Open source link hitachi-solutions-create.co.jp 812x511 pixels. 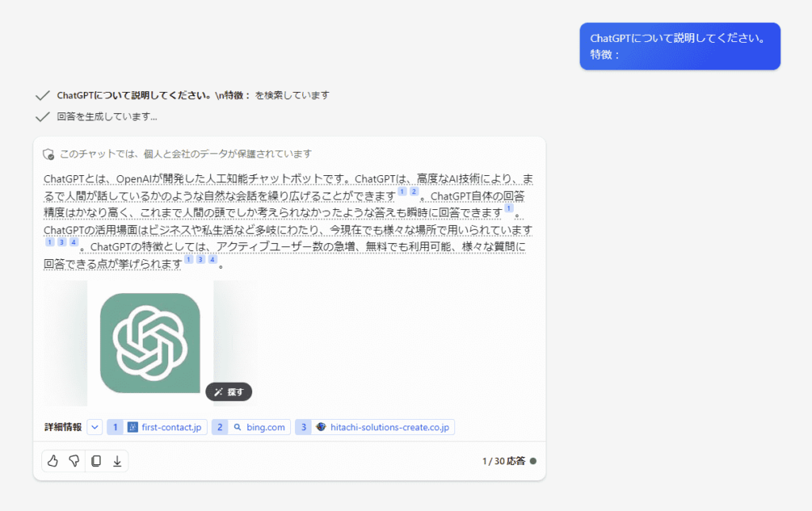[x=375, y=427]
